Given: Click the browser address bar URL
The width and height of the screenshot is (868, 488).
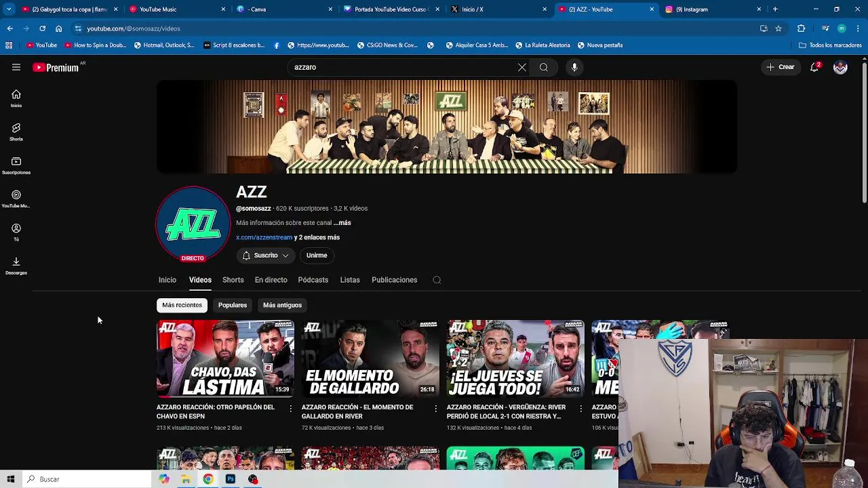Looking at the screenshot, I should (x=134, y=28).
